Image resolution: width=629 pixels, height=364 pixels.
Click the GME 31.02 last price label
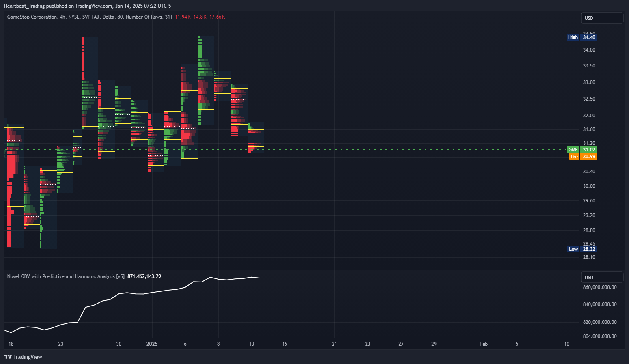pyautogui.click(x=582, y=150)
